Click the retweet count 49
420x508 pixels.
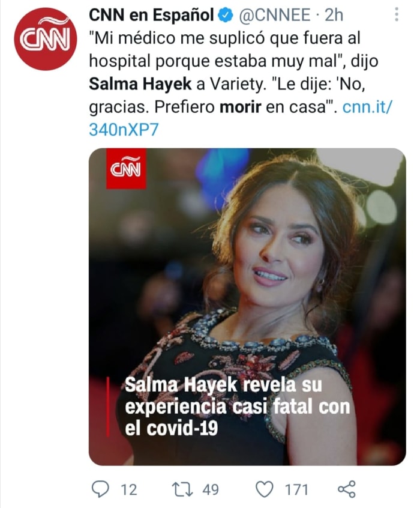tap(210, 489)
